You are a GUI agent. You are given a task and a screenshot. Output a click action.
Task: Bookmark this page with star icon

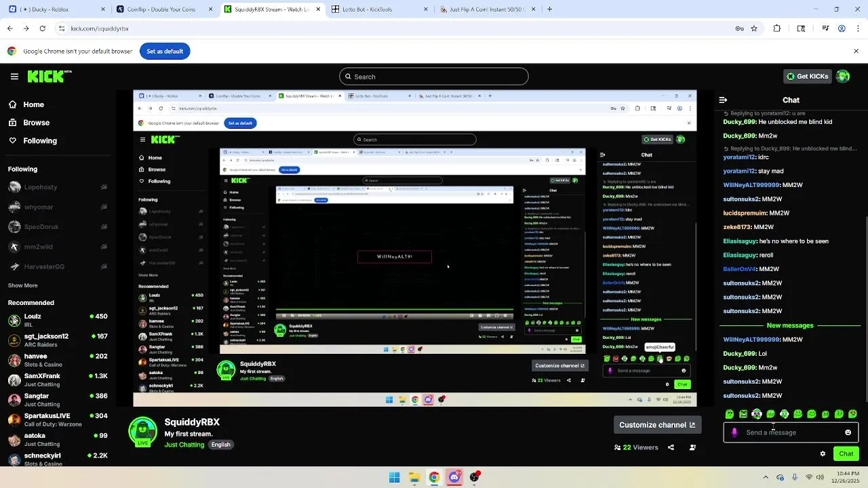pyautogui.click(x=754, y=28)
